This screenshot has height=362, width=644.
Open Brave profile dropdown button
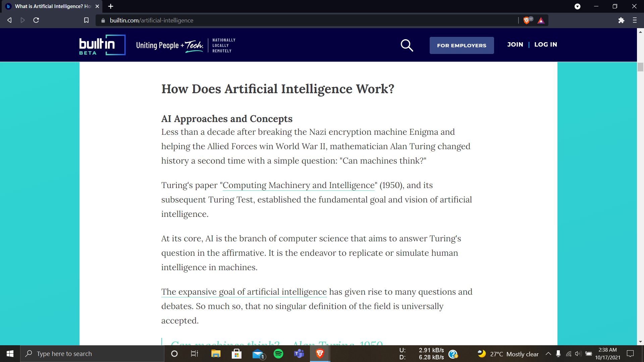coord(577,6)
